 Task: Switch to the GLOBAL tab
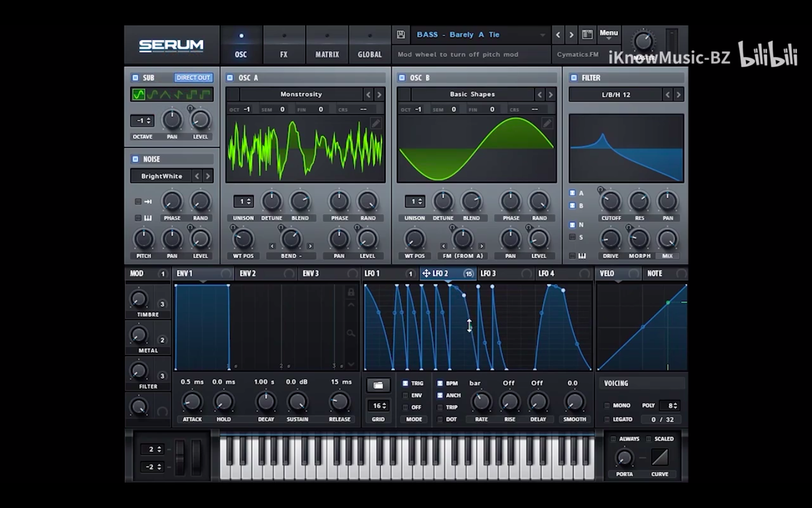(x=369, y=45)
